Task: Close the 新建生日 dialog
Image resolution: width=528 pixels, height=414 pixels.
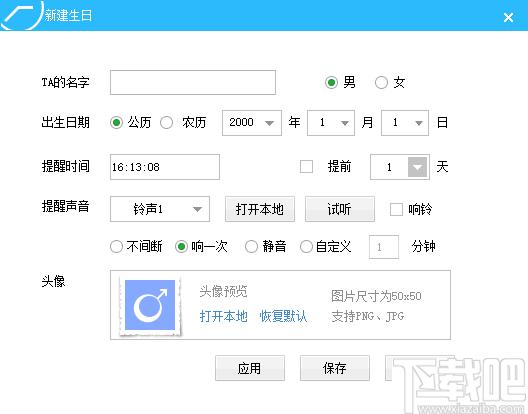Action: (x=508, y=17)
